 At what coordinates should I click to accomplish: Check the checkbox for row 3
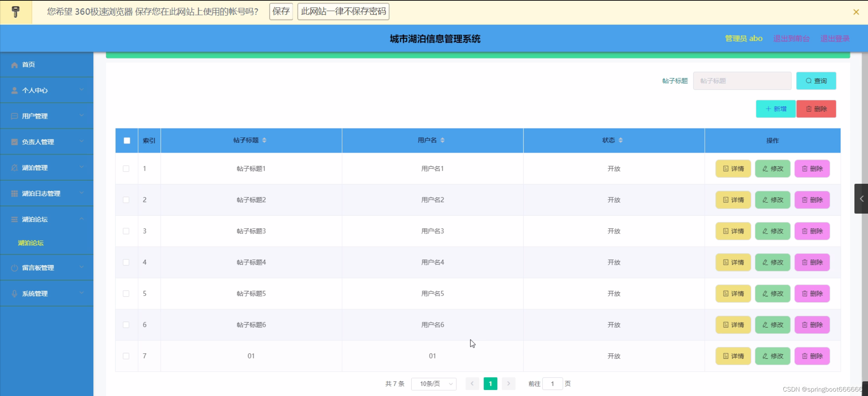pos(126,231)
